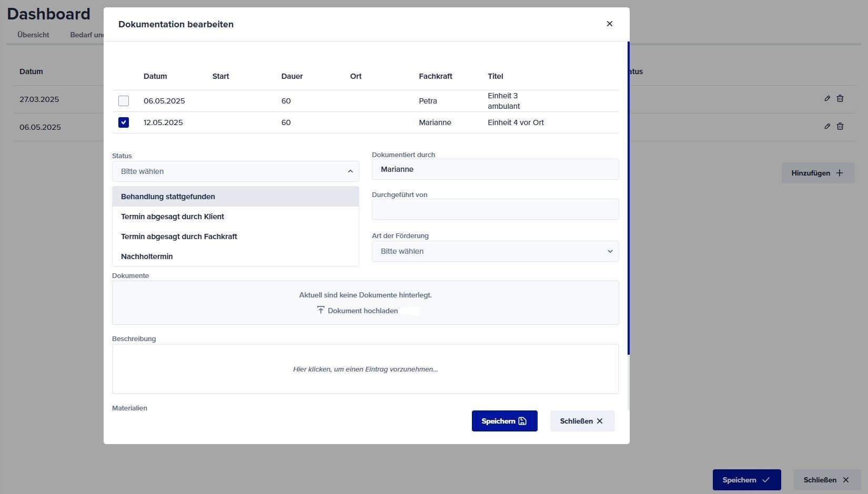Viewport: 868px width, 494px height.
Task: Check the checkbox for the 06.05.2025 session
Action: tap(124, 100)
